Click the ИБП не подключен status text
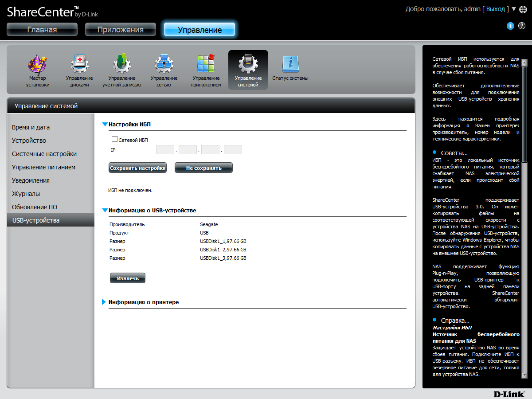Screen dimensions: 532x399 [130, 190]
